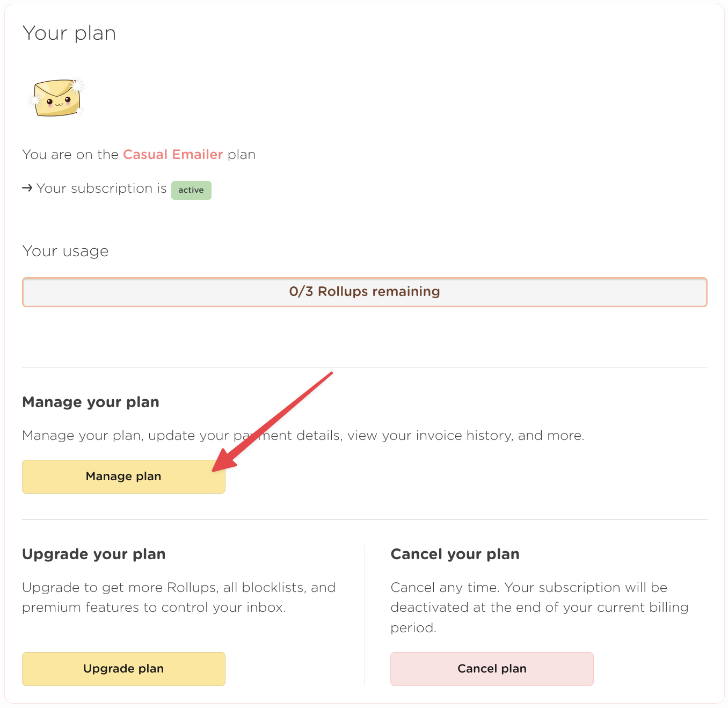728x708 pixels.
Task: Select the Your usage section header
Action: (x=65, y=251)
